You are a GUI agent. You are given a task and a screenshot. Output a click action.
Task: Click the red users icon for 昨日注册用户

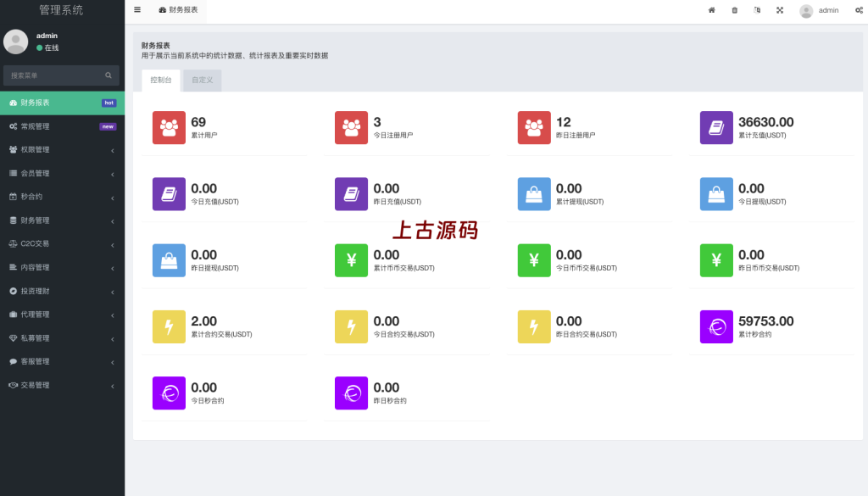click(x=534, y=127)
